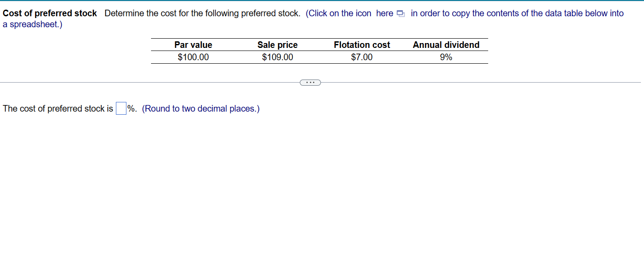The width and height of the screenshot is (644, 279).
Task: Click the duplicate-pages icon in the question text
Action: (x=400, y=14)
